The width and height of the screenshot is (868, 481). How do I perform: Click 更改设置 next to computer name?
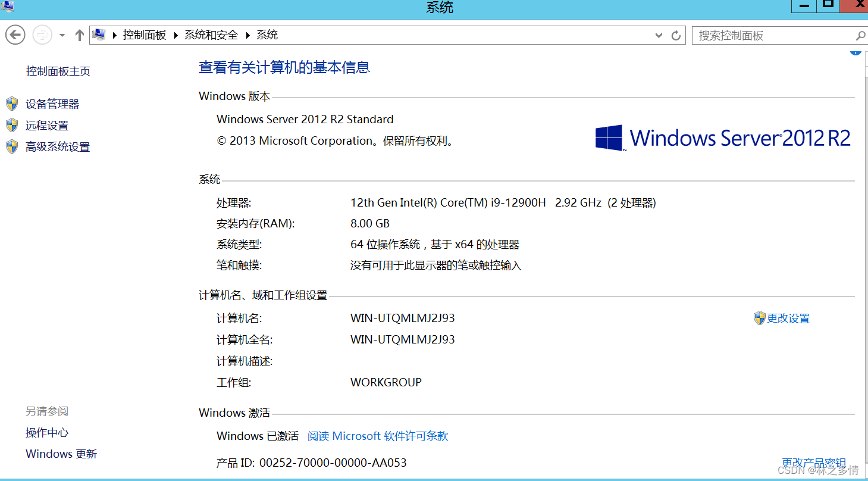788,318
